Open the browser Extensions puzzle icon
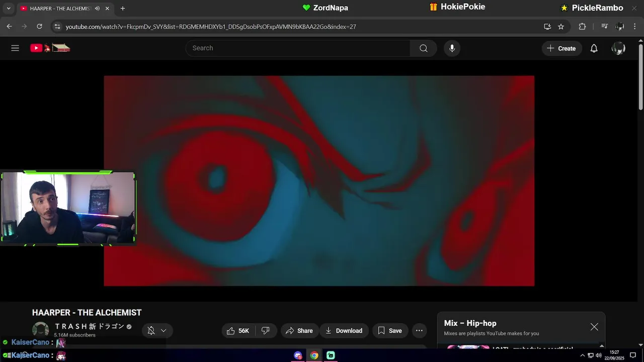 point(582,27)
